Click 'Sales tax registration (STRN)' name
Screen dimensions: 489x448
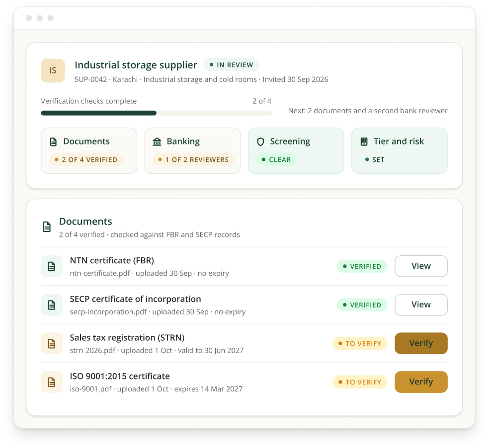tap(127, 338)
